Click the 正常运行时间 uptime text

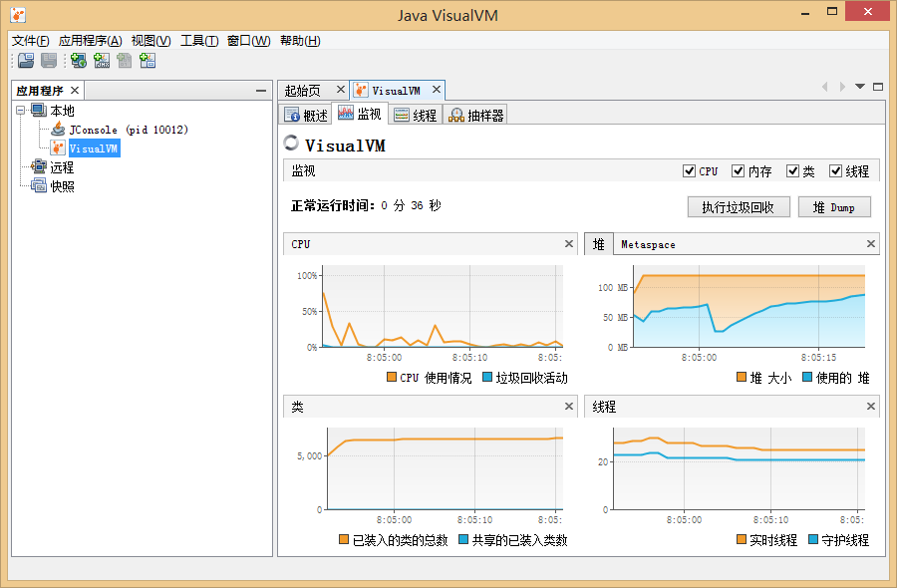[366, 205]
